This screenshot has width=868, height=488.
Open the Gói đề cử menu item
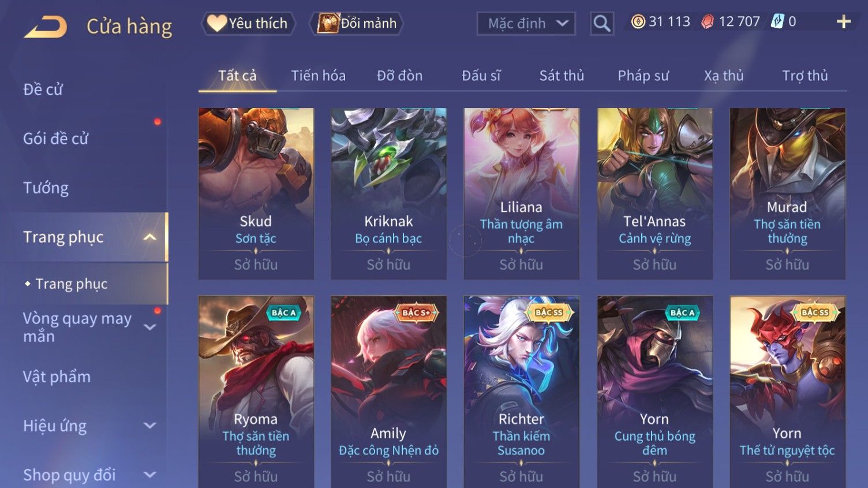pos(55,139)
